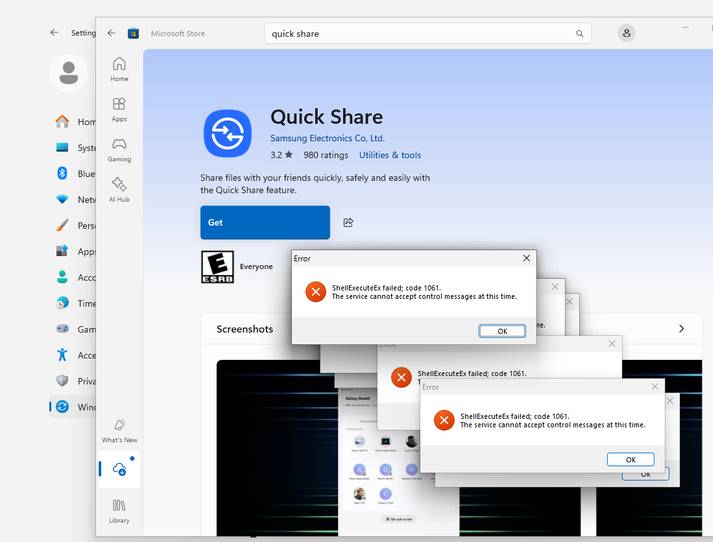Open AI Hub in Store sidebar

119,189
